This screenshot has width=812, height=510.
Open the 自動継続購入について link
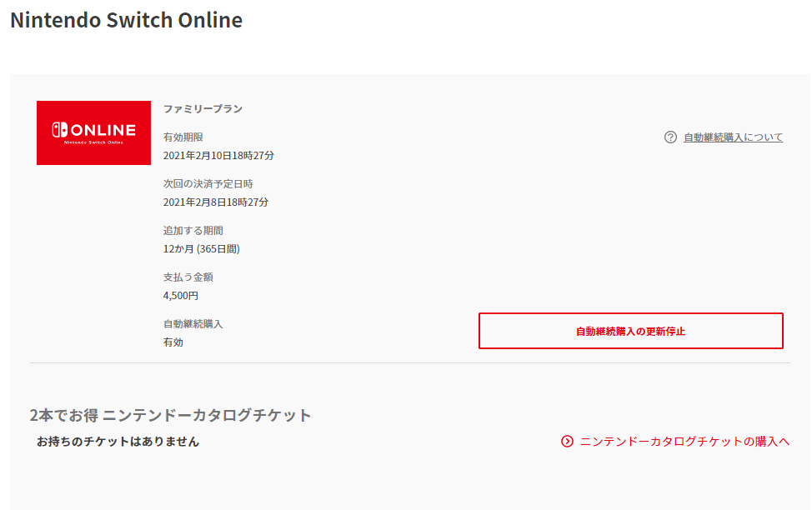pos(734,137)
